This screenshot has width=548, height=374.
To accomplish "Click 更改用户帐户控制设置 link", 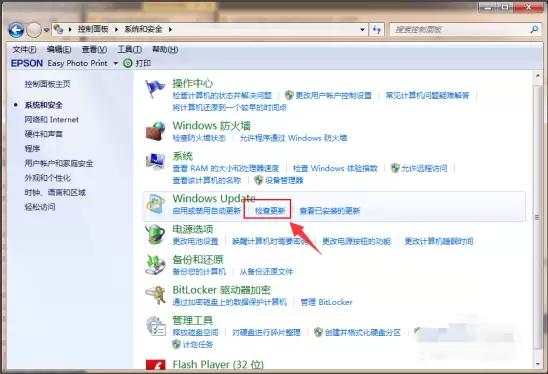I will click(333, 95).
